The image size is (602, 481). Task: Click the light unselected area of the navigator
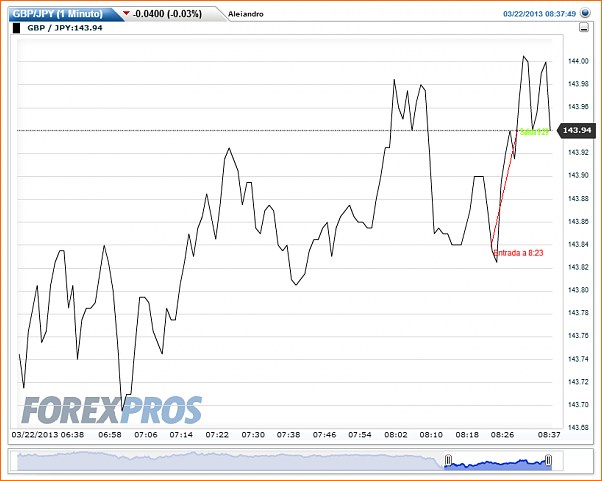point(230,461)
